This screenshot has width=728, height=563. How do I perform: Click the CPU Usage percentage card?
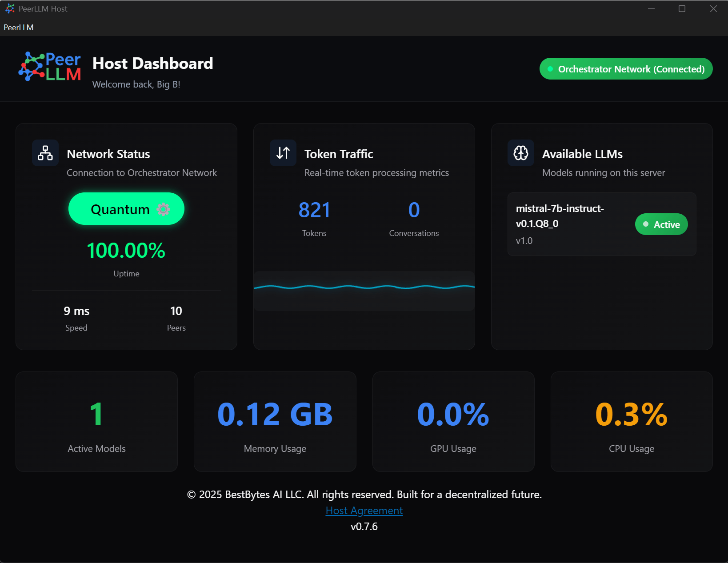pos(631,422)
